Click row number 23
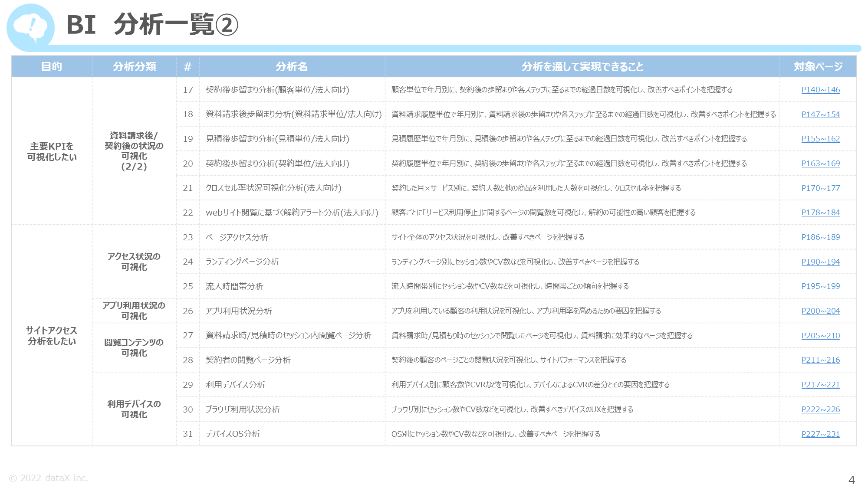 pos(188,237)
